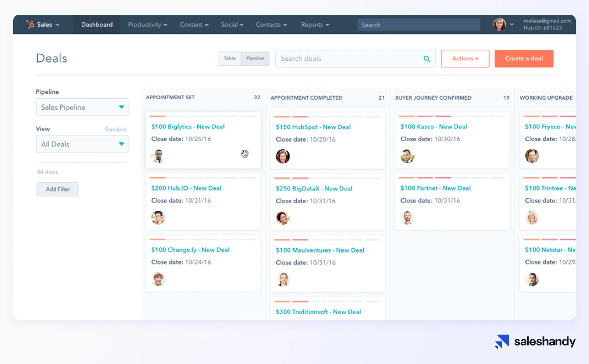Open melissa's profile avatar in top bar
The height and width of the screenshot is (364, 589).
point(499,25)
